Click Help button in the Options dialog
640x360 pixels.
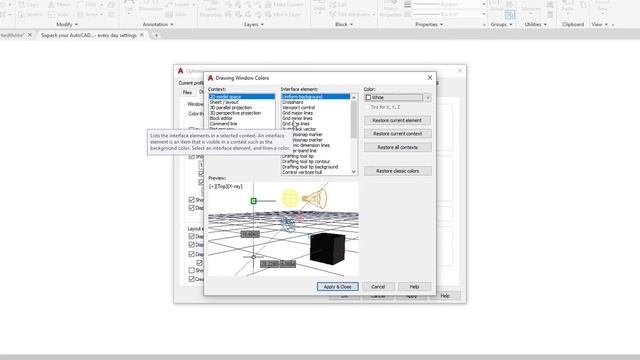pyautogui.click(x=445, y=296)
